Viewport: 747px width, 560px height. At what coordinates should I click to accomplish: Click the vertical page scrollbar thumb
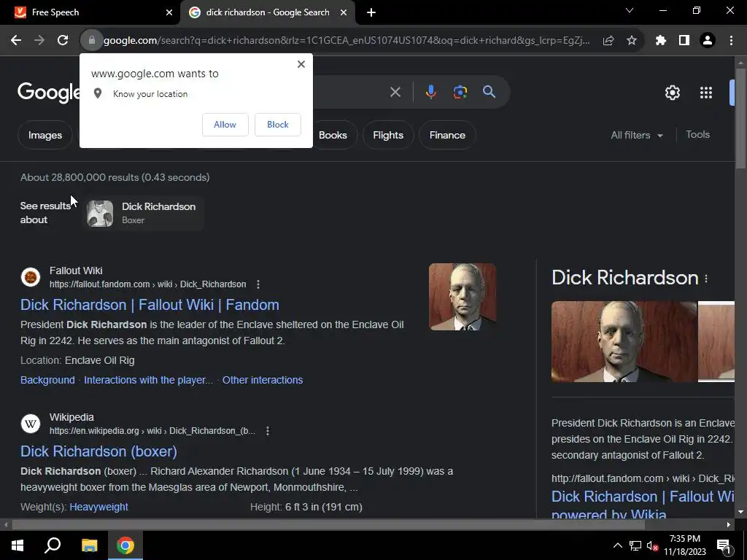tap(740, 118)
